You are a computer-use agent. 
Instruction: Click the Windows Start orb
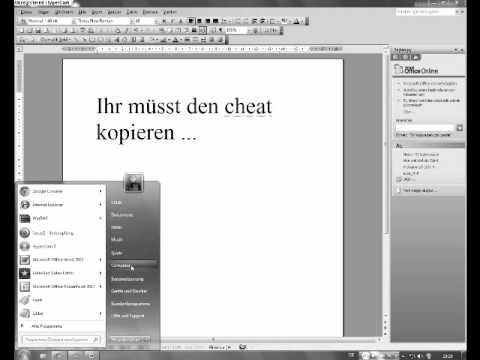coord(23,355)
